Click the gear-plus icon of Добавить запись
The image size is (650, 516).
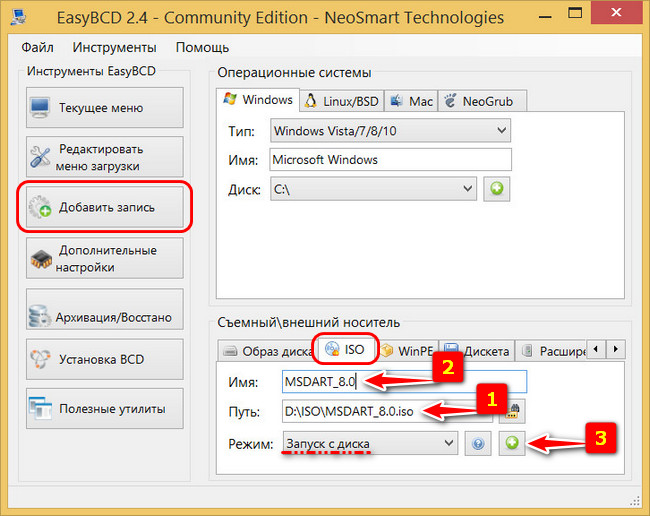pos(40,207)
